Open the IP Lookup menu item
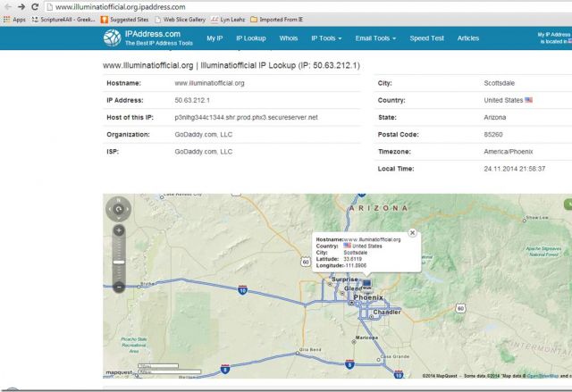 click(251, 38)
